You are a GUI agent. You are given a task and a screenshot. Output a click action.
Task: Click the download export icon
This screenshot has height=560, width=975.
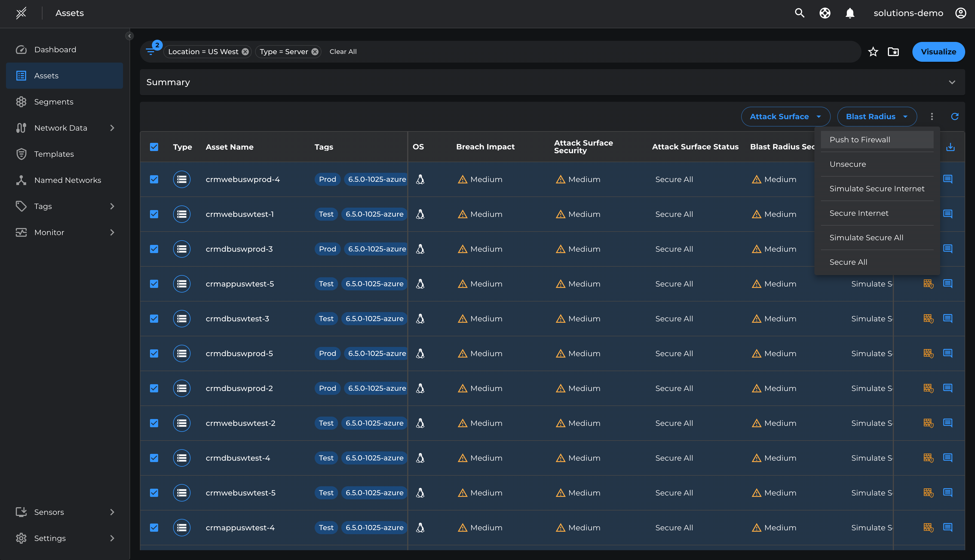(951, 147)
